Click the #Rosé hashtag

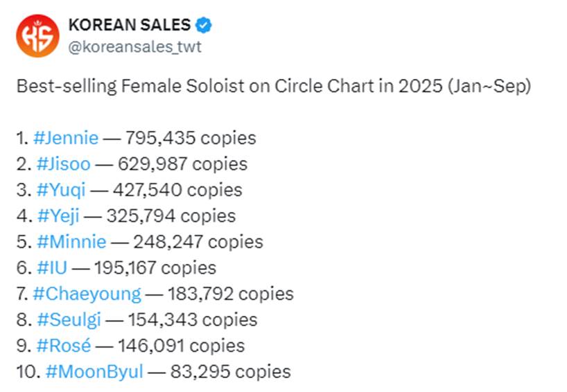pos(62,346)
